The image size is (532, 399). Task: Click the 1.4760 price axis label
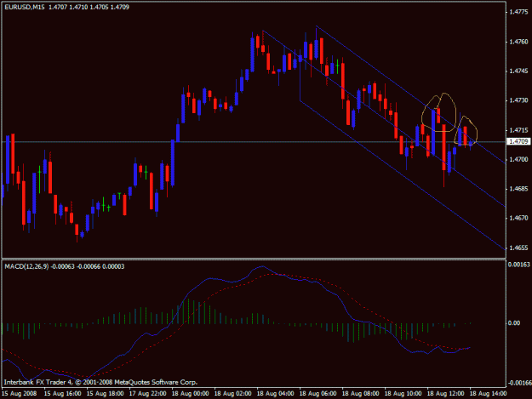[518, 42]
